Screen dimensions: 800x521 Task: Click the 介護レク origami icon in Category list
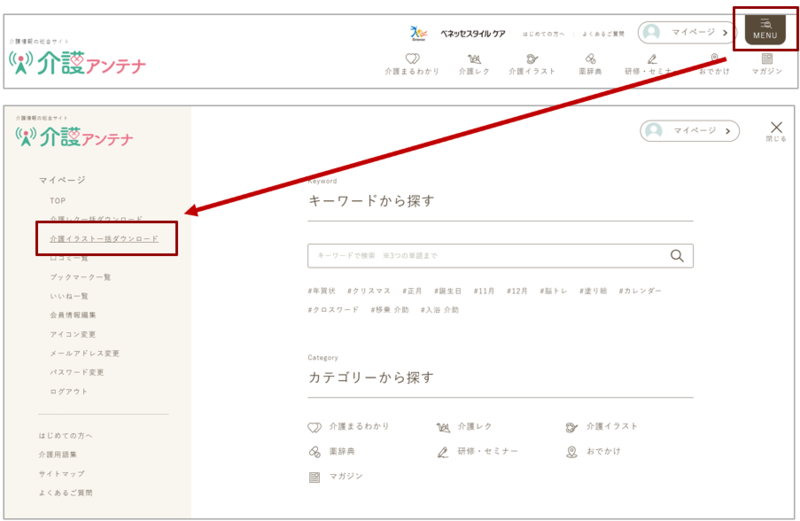443,426
